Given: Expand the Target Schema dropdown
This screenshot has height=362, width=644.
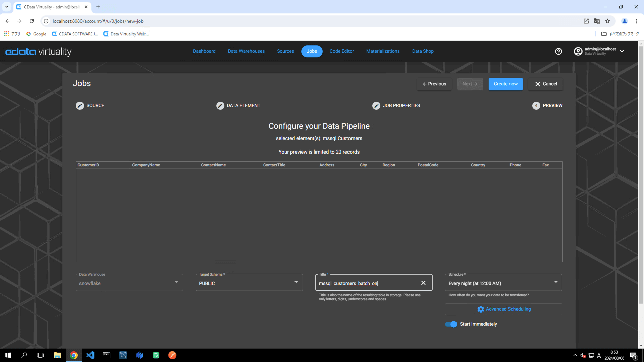Looking at the screenshot, I should [296, 282].
